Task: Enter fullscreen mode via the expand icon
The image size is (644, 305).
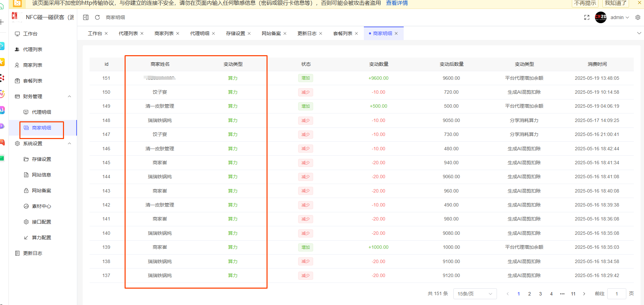Action: pyautogui.click(x=587, y=17)
